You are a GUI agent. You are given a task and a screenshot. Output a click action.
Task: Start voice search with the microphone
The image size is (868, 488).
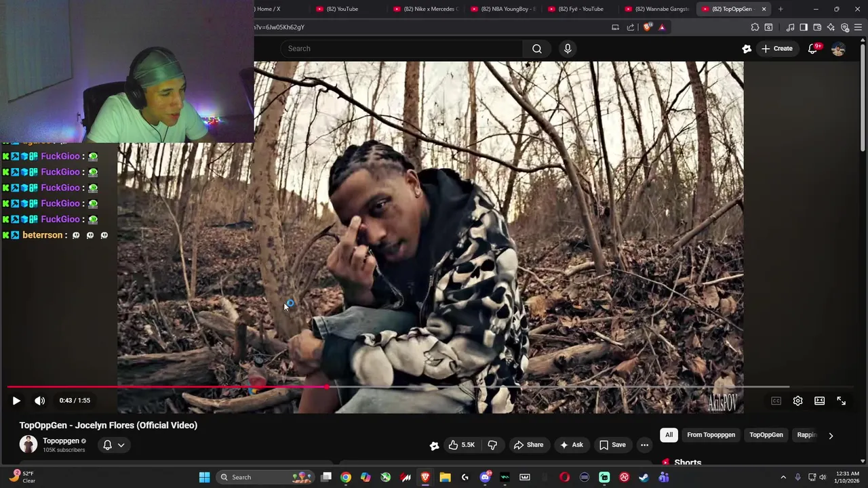568,49
